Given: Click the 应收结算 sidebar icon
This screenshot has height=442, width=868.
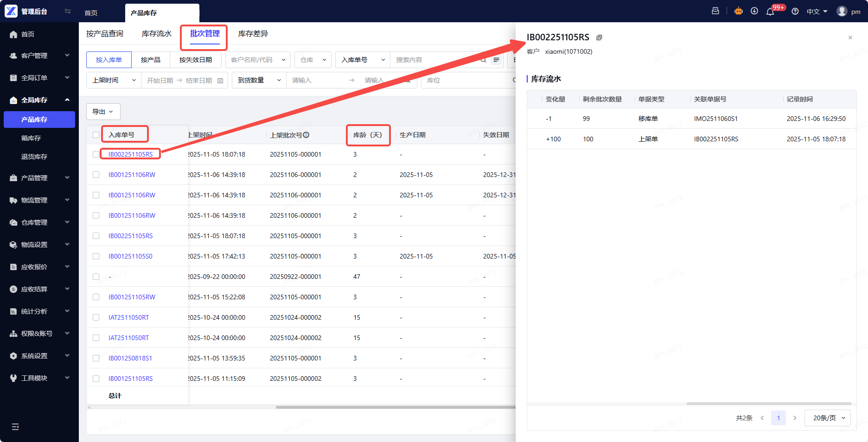Looking at the screenshot, I should tap(13, 289).
